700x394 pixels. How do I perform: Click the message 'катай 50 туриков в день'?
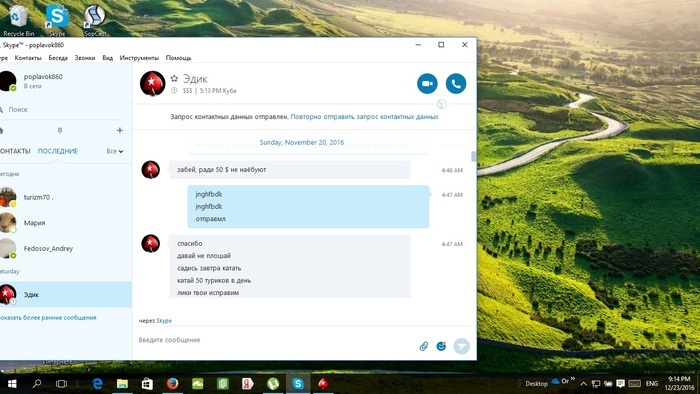(x=214, y=281)
